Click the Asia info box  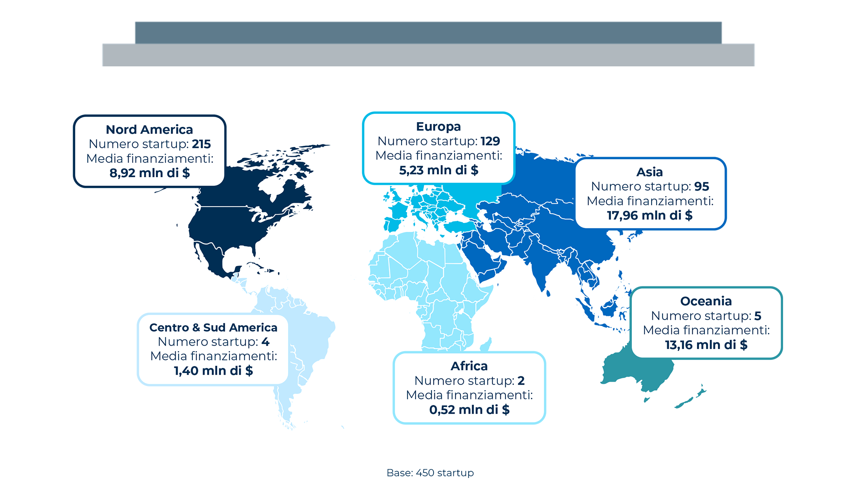tap(650, 193)
